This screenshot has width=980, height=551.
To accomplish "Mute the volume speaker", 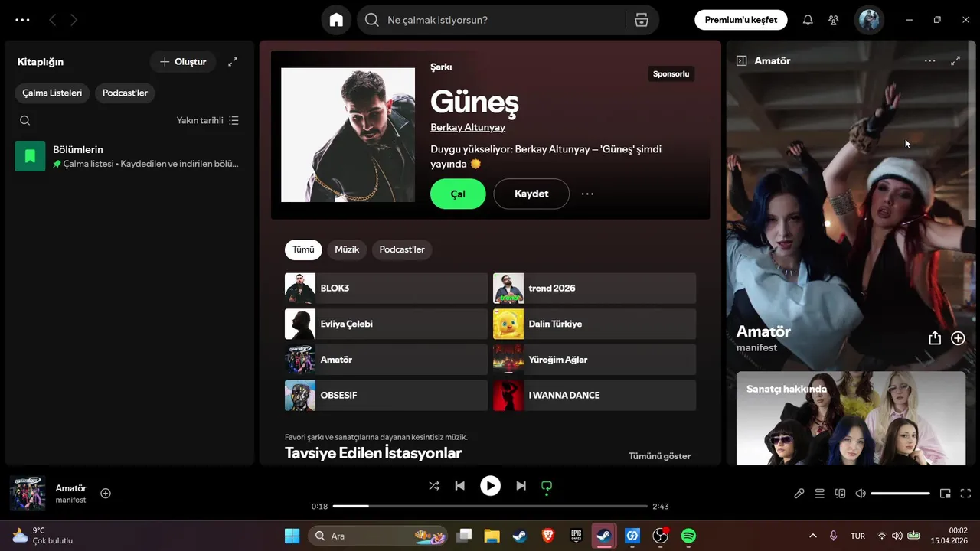I will point(861,494).
